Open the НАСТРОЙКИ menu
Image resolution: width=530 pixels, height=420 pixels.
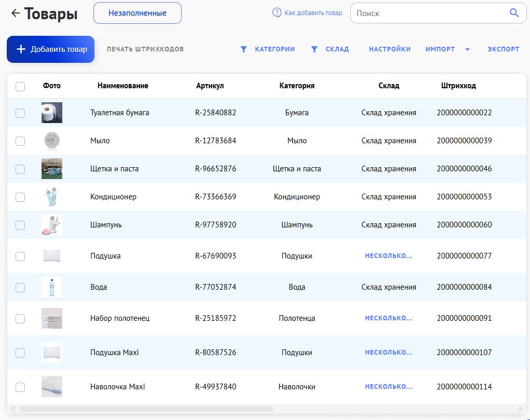coord(390,49)
